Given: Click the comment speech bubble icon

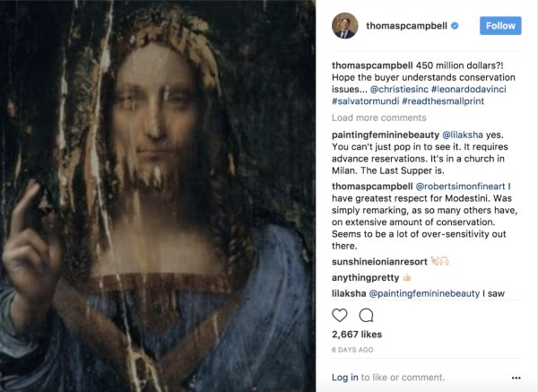Looking at the screenshot, I should pyautogui.click(x=366, y=315).
